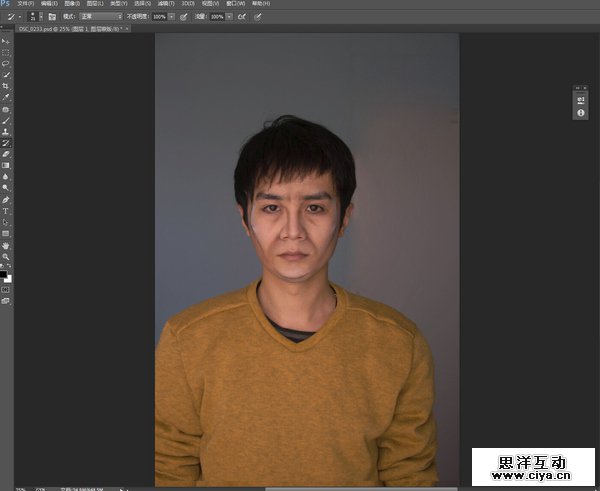Close the DSC_0233.psd document tab
600x491 pixels.
(127, 29)
